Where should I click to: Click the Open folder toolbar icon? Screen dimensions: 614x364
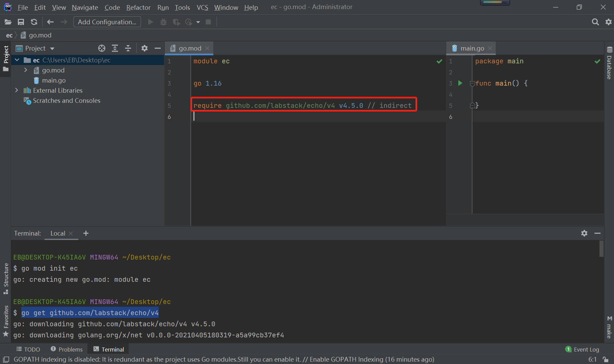coord(8,22)
